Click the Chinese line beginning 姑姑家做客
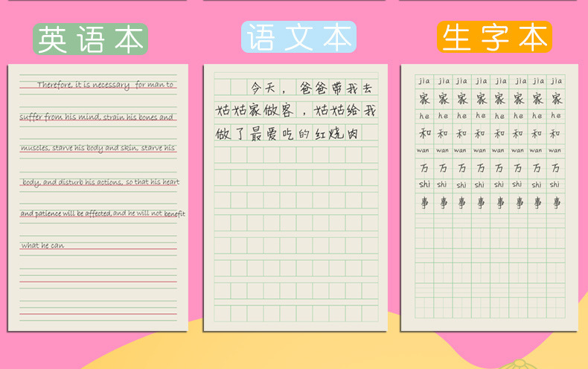 (295, 110)
